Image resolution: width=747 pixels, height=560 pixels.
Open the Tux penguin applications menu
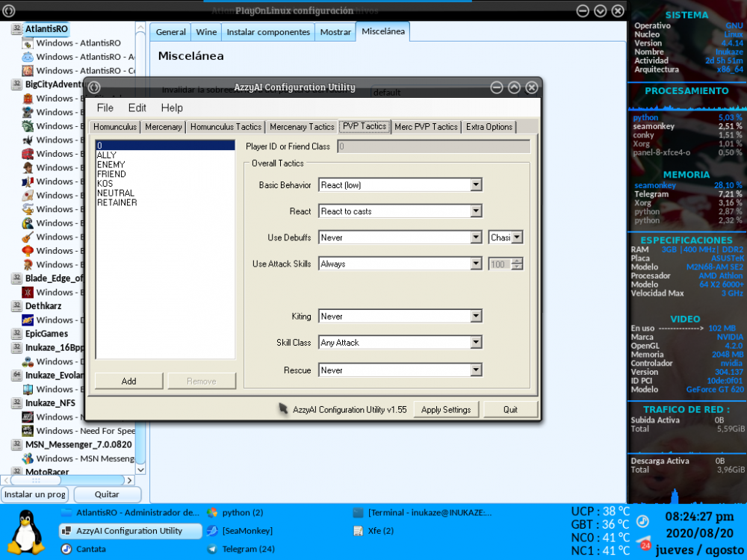[x=28, y=532]
